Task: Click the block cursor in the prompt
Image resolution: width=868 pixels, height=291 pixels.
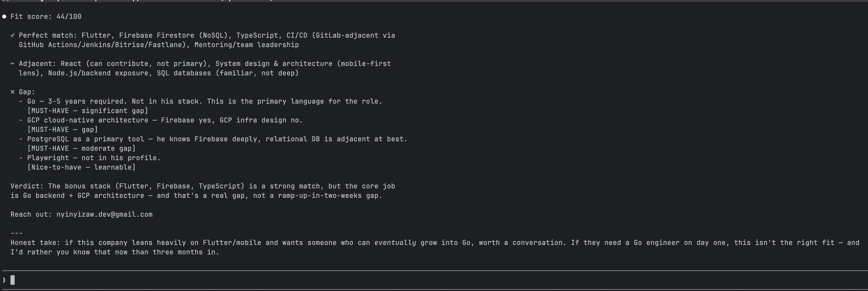Action: point(13,280)
